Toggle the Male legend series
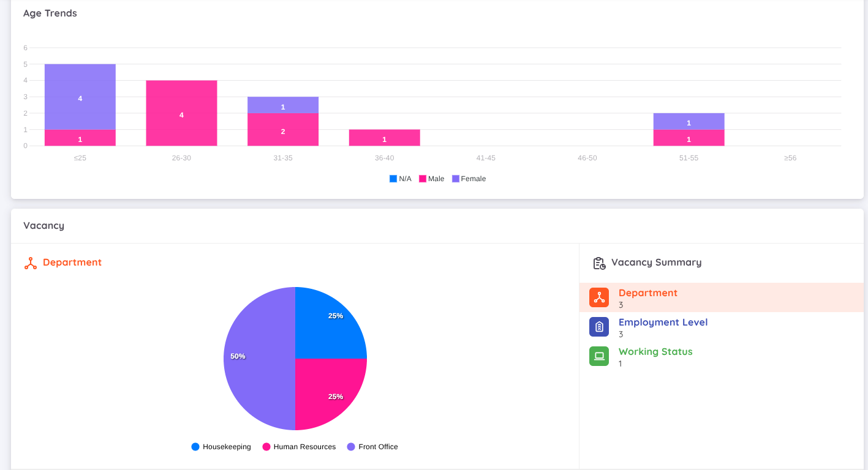Viewport: 868px width, 470px height. (431, 179)
